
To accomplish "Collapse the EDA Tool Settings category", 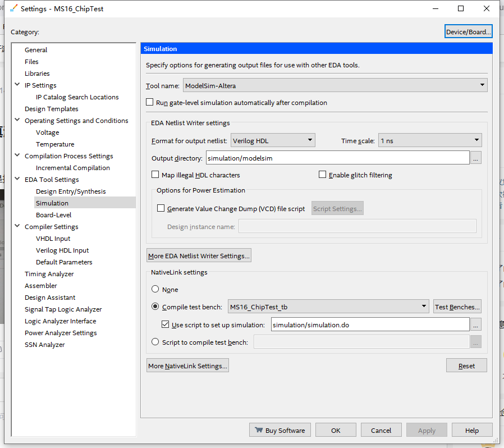I will (17, 180).
